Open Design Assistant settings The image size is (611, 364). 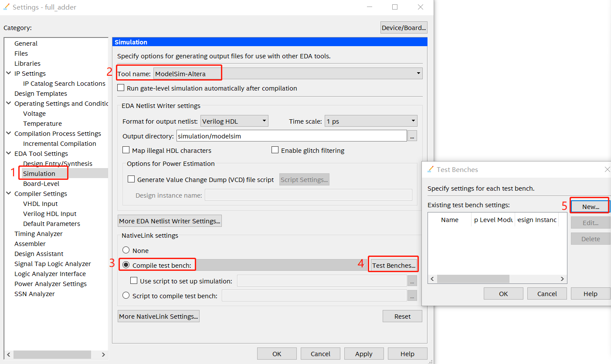pyautogui.click(x=39, y=254)
